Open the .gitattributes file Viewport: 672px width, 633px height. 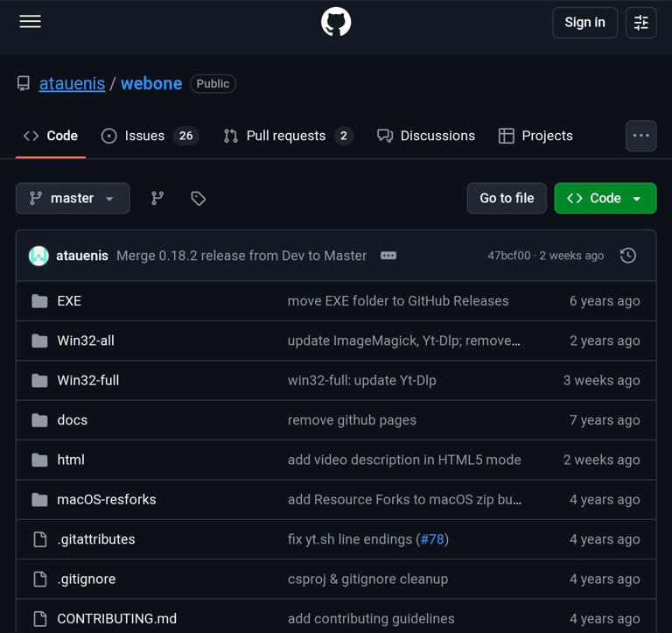[96, 539]
